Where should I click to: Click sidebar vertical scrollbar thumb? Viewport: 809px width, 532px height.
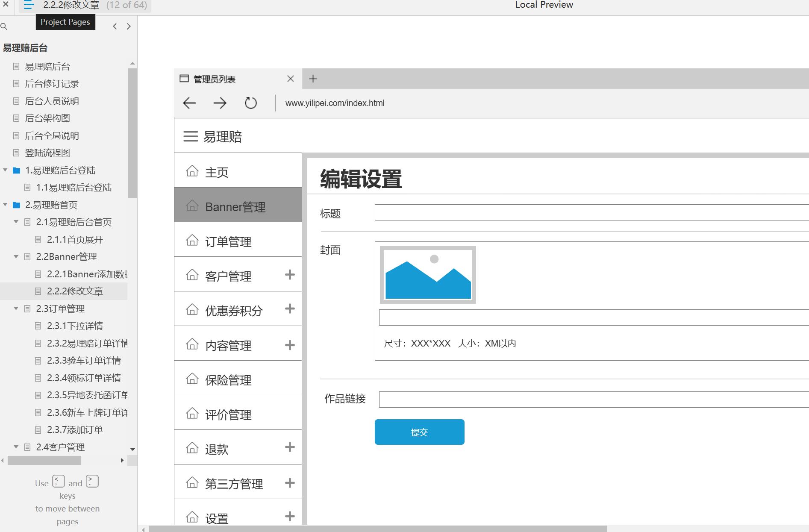click(x=132, y=133)
